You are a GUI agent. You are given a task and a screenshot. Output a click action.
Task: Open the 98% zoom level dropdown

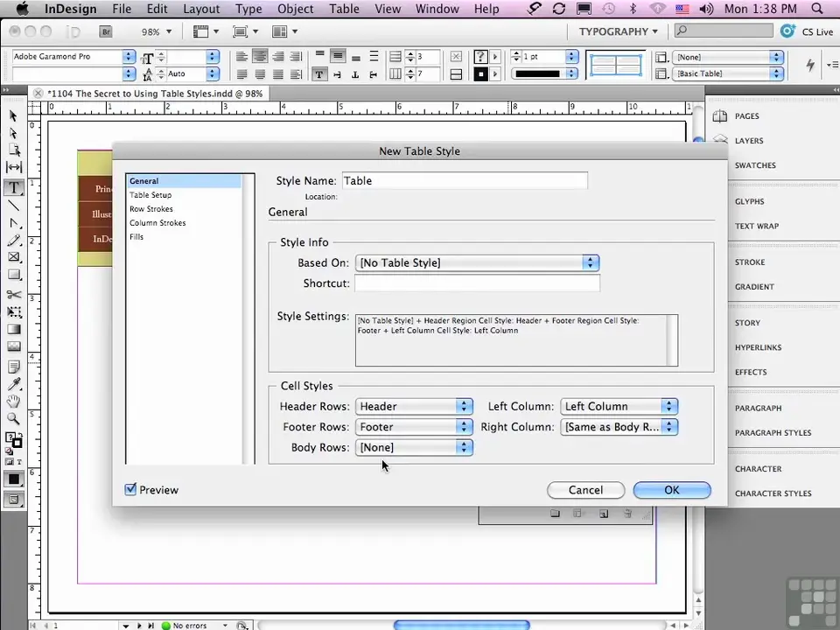169,31
